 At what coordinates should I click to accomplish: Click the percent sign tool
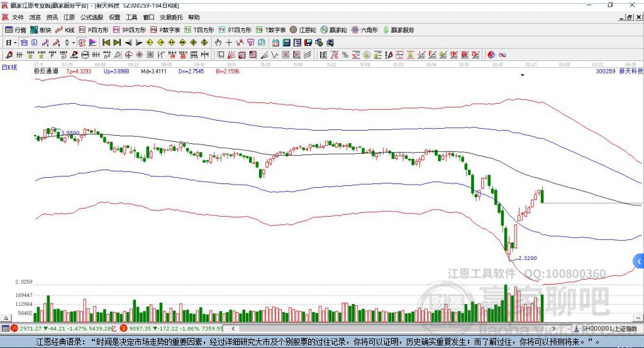[345, 55]
